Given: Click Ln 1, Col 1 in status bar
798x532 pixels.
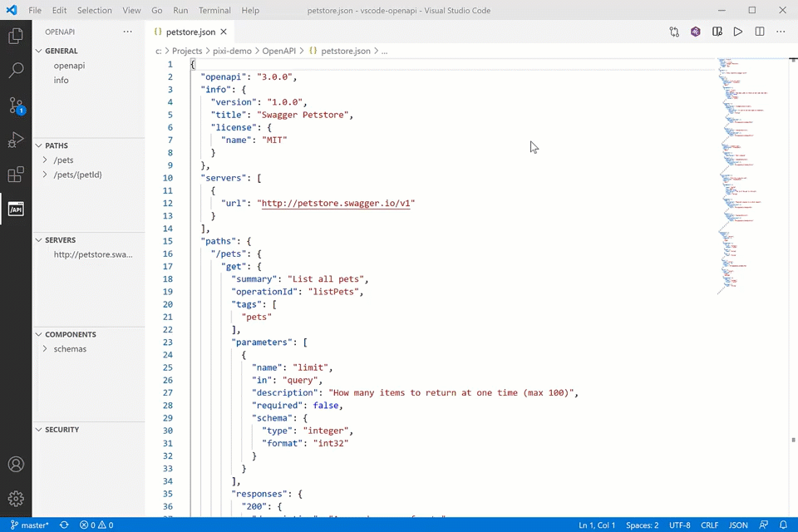Looking at the screenshot, I should [597, 525].
